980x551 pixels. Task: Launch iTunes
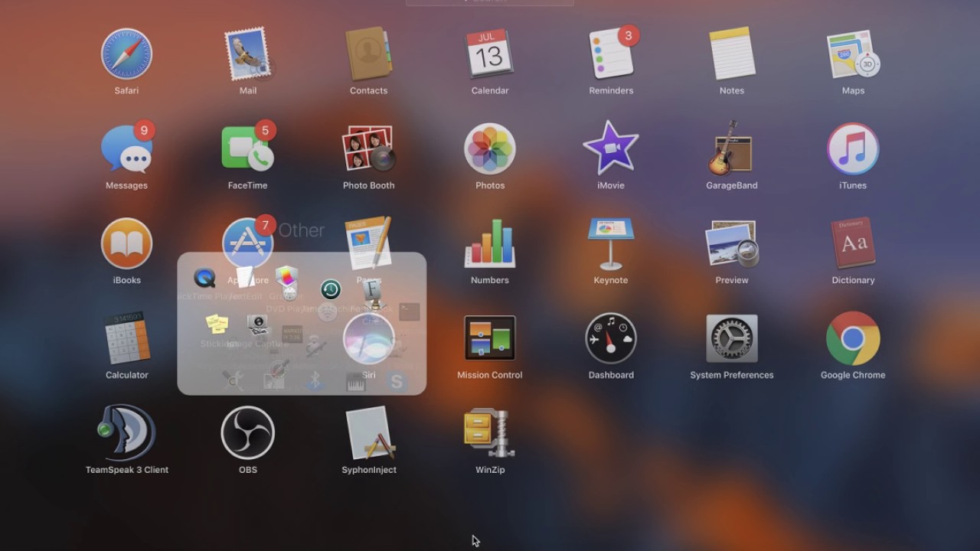tap(853, 149)
